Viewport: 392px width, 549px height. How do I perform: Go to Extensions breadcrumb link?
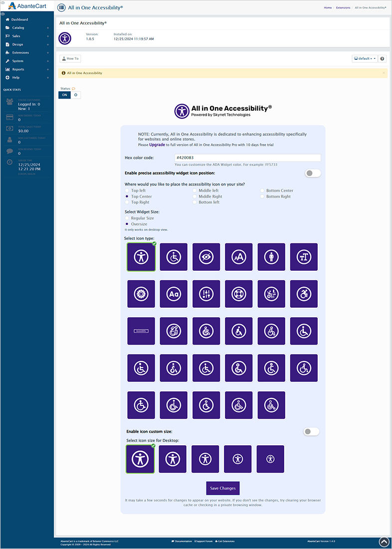click(343, 7)
